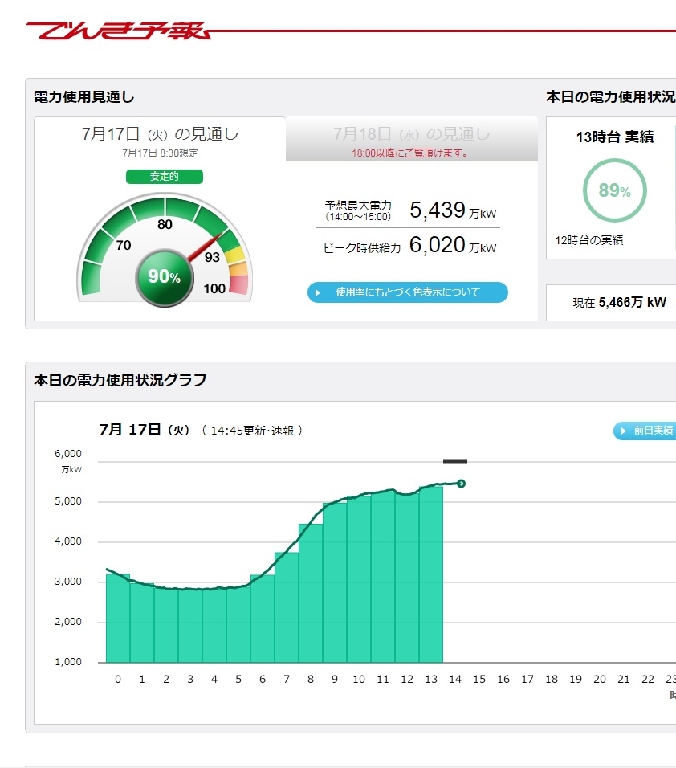The height and width of the screenshot is (768, 676).
Task: Click the 89% usage ring indicator
Action: point(615,190)
